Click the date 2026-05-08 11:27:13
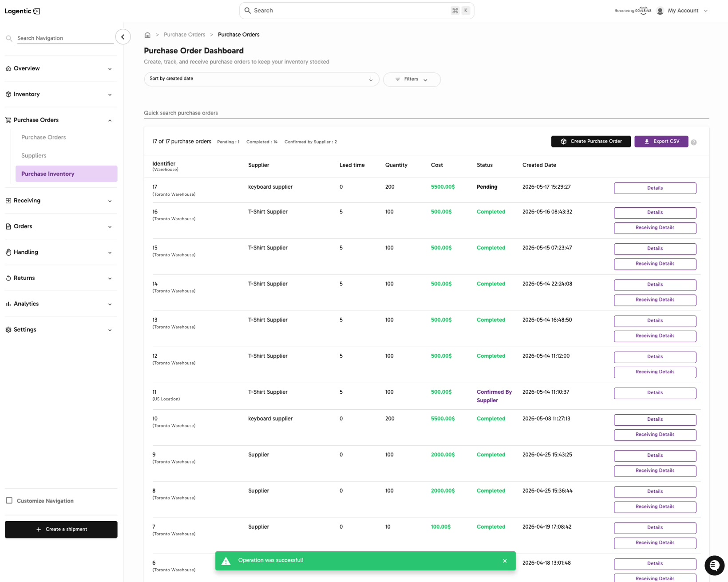This screenshot has height=582, width=728. click(546, 419)
